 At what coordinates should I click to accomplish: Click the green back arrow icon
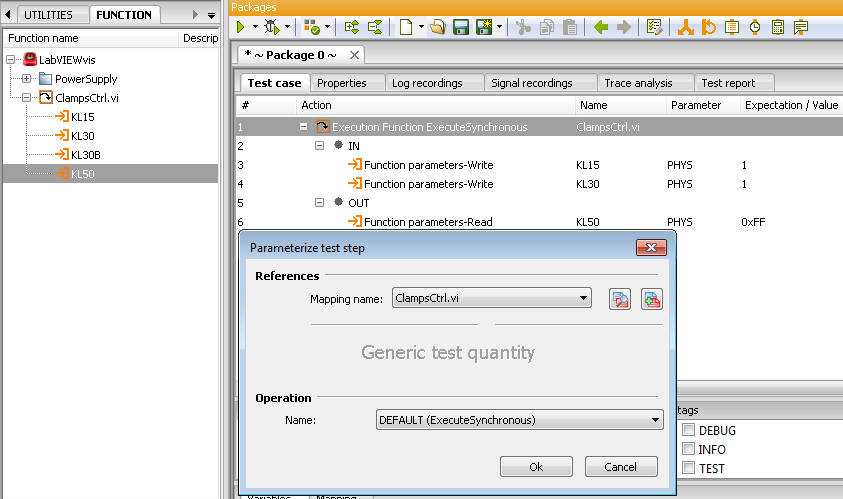click(x=601, y=27)
